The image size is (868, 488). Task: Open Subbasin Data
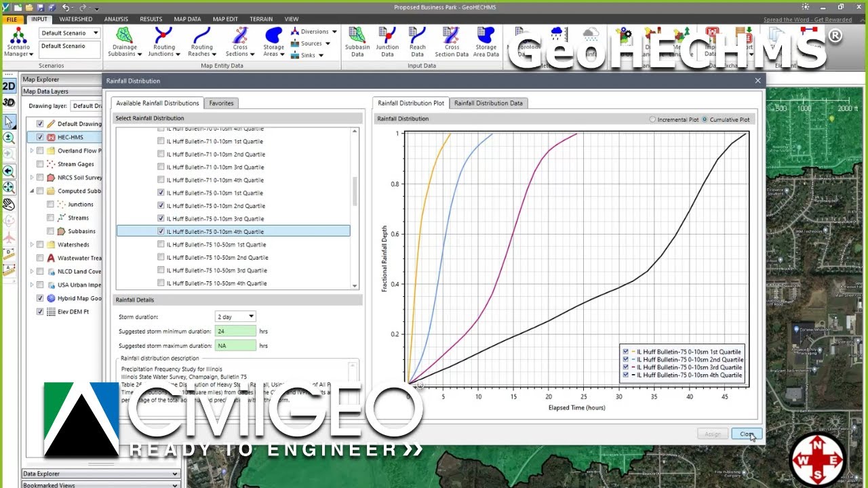(357, 43)
